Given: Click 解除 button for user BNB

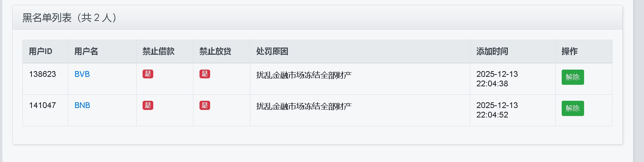Looking at the screenshot, I should (x=572, y=108).
